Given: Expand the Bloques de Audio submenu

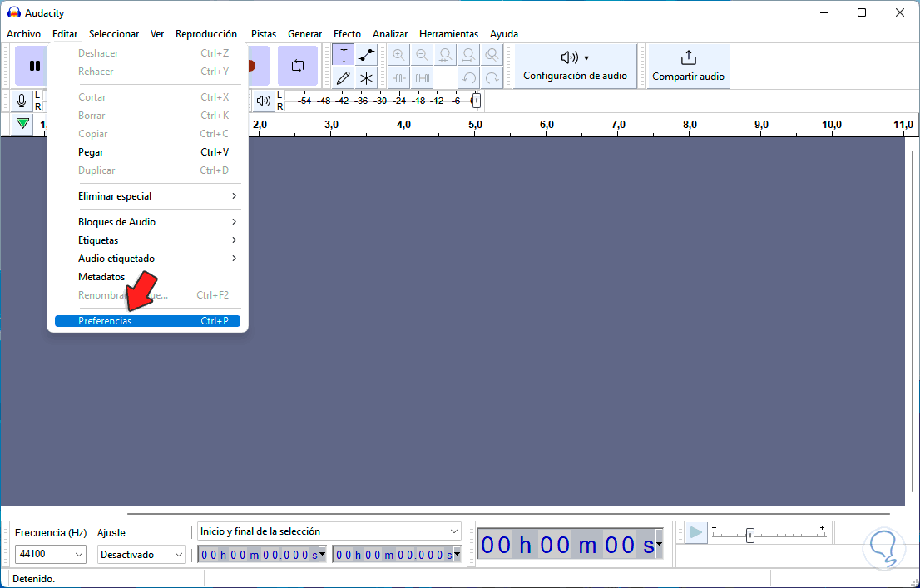Looking at the screenshot, I should tap(147, 222).
